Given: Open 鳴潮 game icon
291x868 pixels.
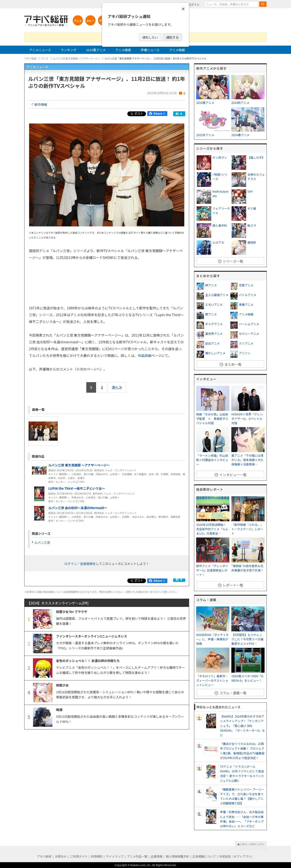Looking at the screenshot, I should click(43, 717).
